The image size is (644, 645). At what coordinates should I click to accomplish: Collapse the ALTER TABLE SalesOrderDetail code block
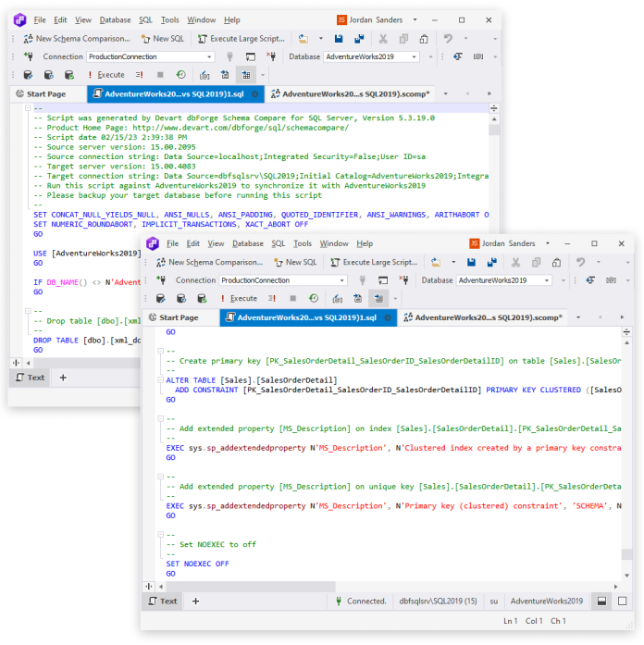click(x=157, y=380)
